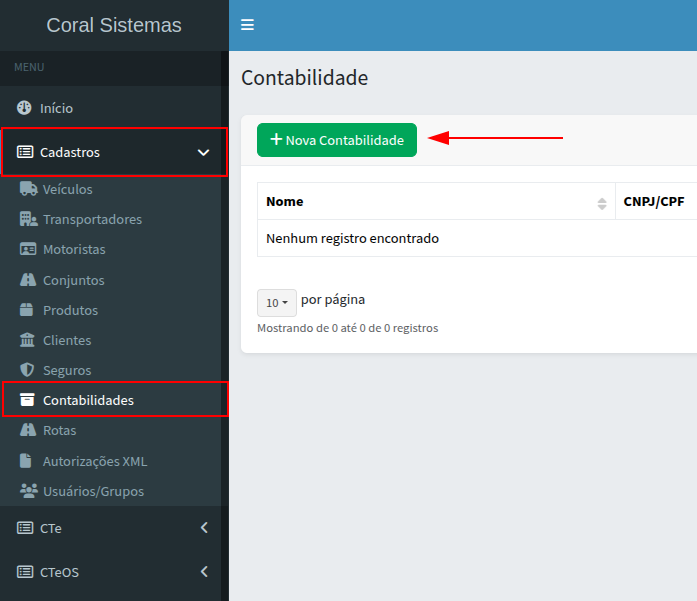Open Clientes in the sidebar
Image resolution: width=697 pixels, height=601 pixels.
pyautogui.click(x=67, y=340)
